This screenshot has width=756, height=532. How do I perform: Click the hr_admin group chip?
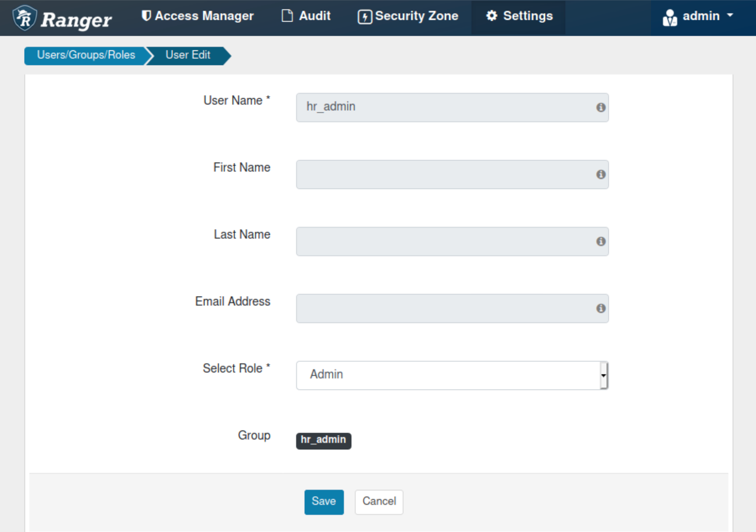(323, 440)
